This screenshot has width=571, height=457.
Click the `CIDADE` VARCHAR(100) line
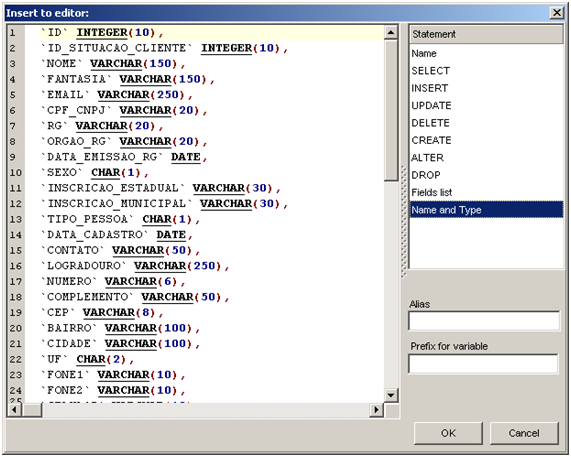[x=120, y=344]
